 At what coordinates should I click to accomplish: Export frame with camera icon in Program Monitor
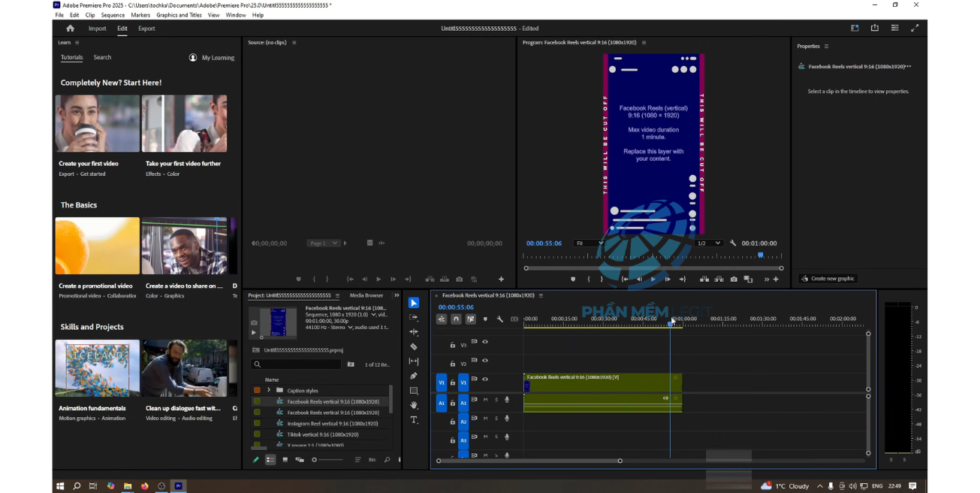(734, 280)
